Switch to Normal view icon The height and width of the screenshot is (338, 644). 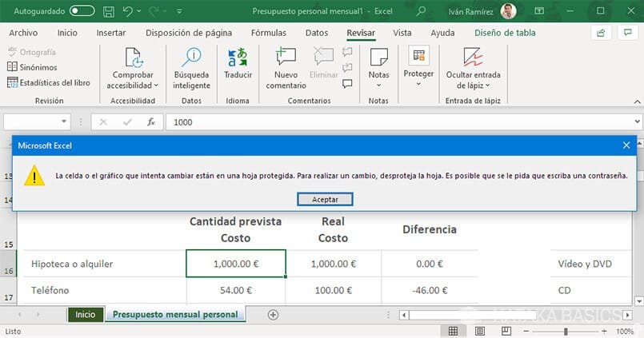pyautogui.click(x=453, y=331)
